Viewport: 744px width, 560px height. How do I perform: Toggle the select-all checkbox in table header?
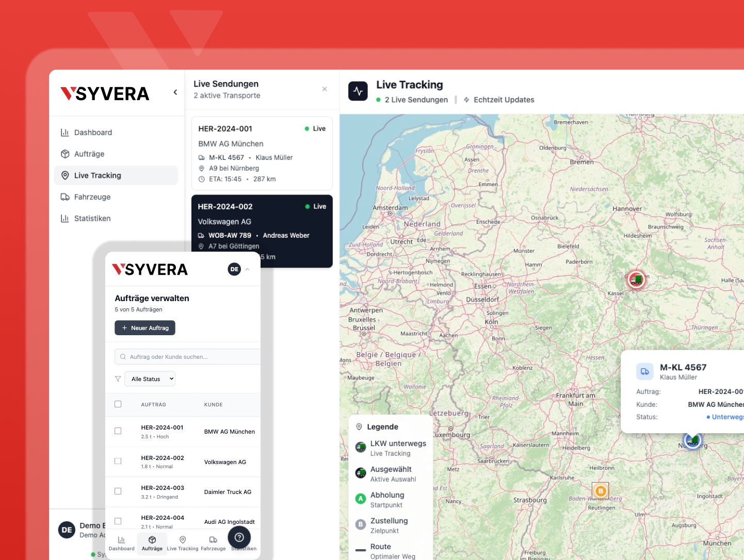[x=118, y=404]
